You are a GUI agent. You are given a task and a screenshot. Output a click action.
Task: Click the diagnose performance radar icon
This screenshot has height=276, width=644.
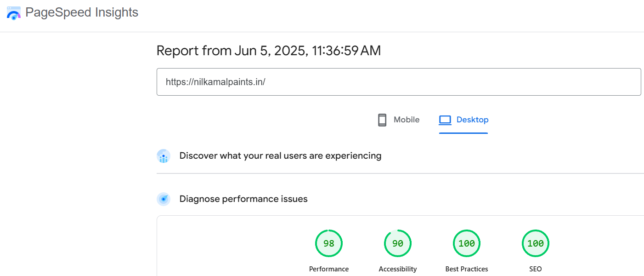(164, 199)
